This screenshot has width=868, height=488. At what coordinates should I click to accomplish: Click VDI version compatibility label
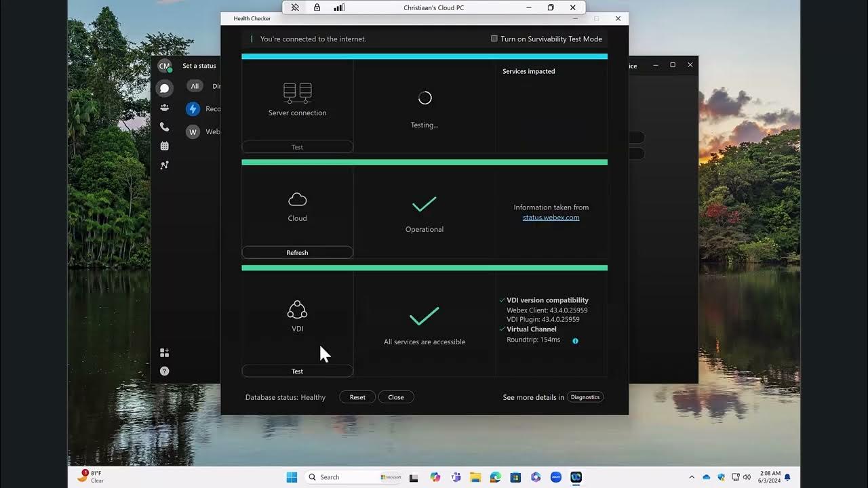[547, 300]
